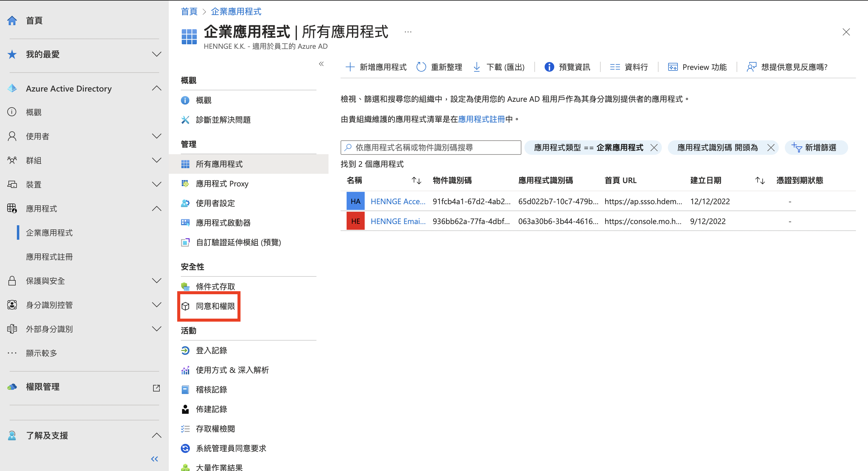Image resolution: width=868 pixels, height=471 pixels.
Task: Click the 使用方式 & 深入解析 chart icon
Action: 185,370
